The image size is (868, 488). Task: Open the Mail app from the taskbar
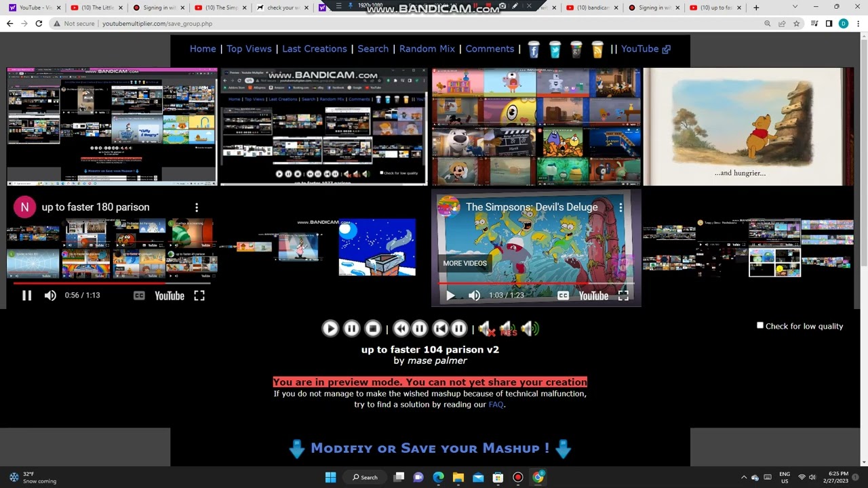click(478, 477)
